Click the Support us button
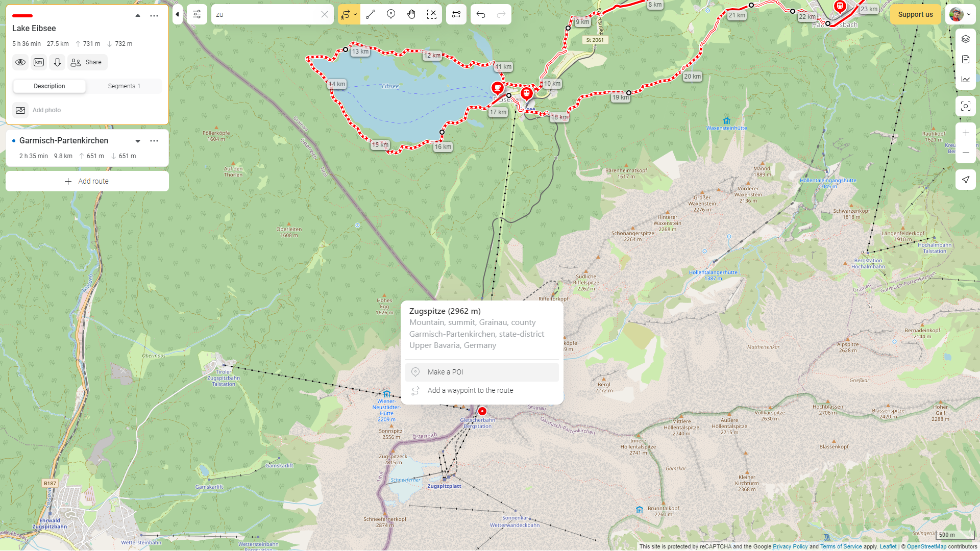Screen dimensions: 980x551 pyautogui.click(x=915, y=14)
